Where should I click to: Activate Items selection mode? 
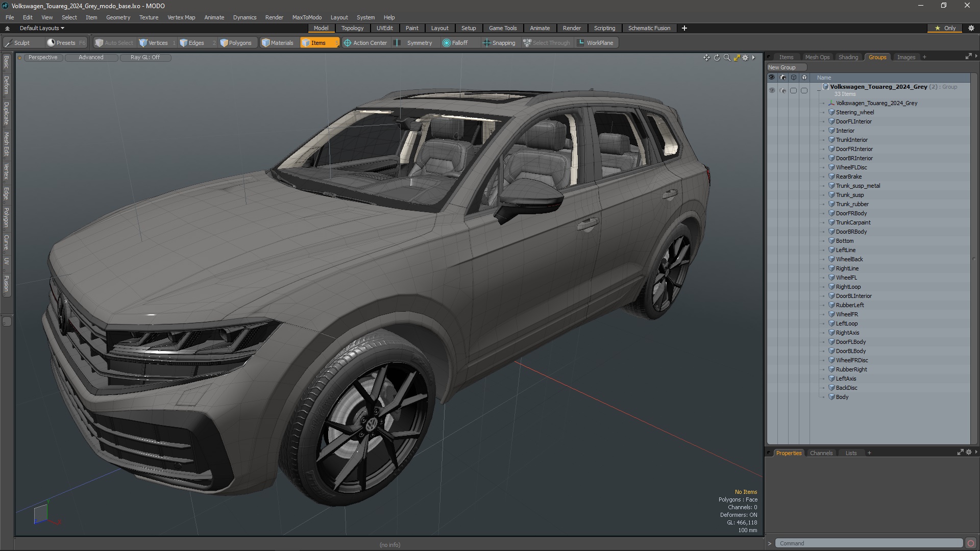pos(319,43)
